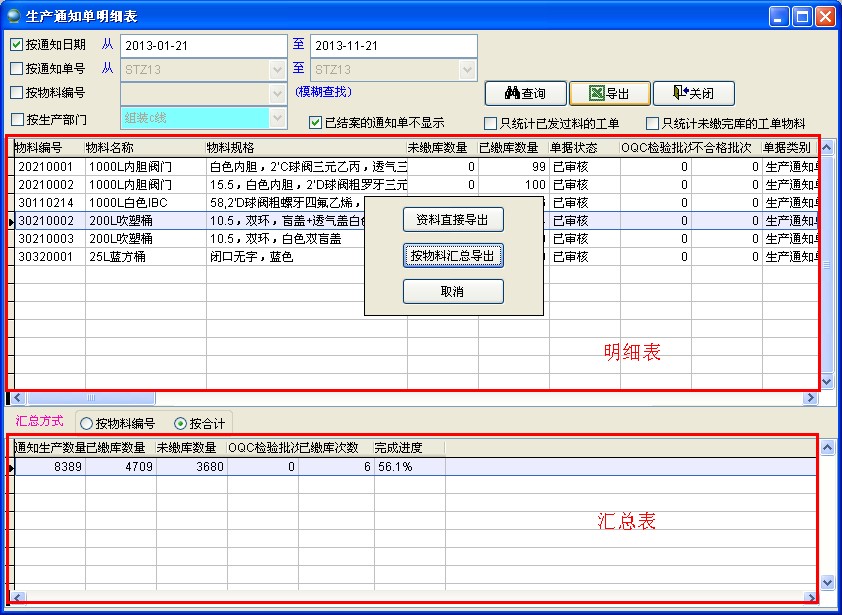Viewport: 842px width, 615px height.
Task: Click the app icon in title bar
Action: (13, 16)
